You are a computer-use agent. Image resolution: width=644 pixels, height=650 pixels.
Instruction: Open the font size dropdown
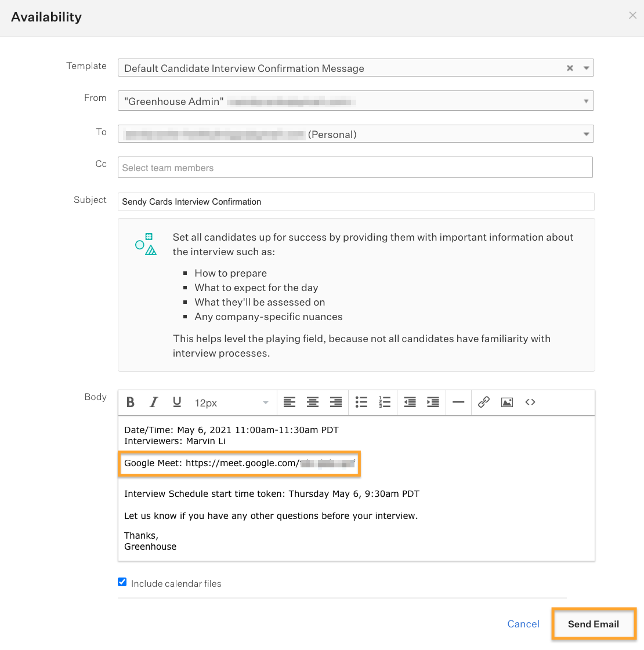click(265, 402)
